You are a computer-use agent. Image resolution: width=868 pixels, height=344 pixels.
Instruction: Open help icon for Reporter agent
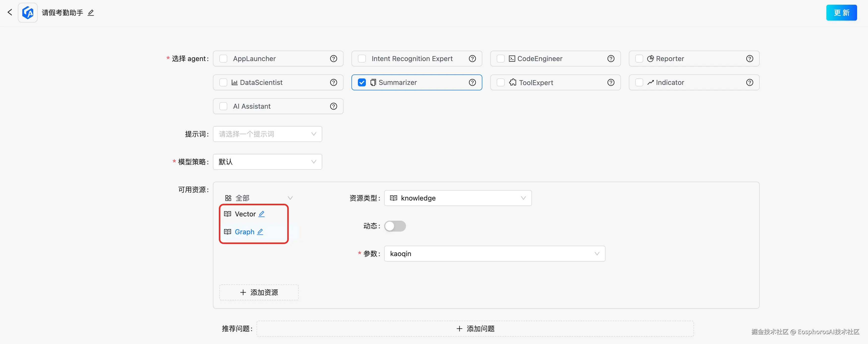749,59
